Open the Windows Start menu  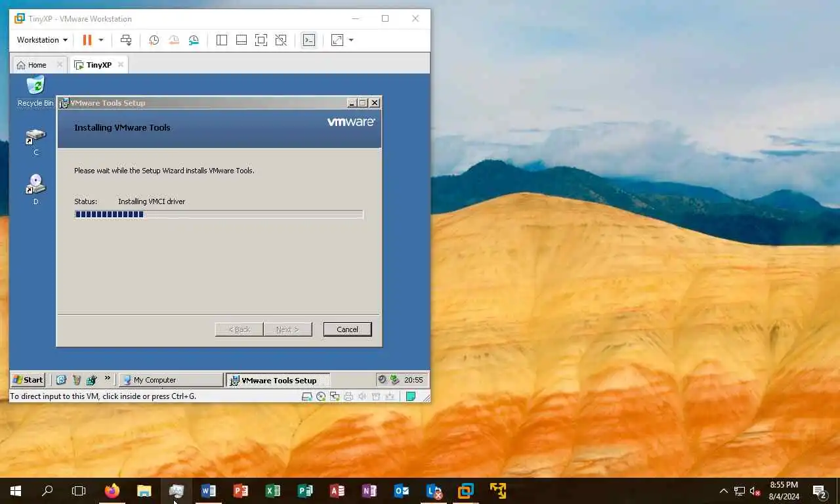pos(16,491)
